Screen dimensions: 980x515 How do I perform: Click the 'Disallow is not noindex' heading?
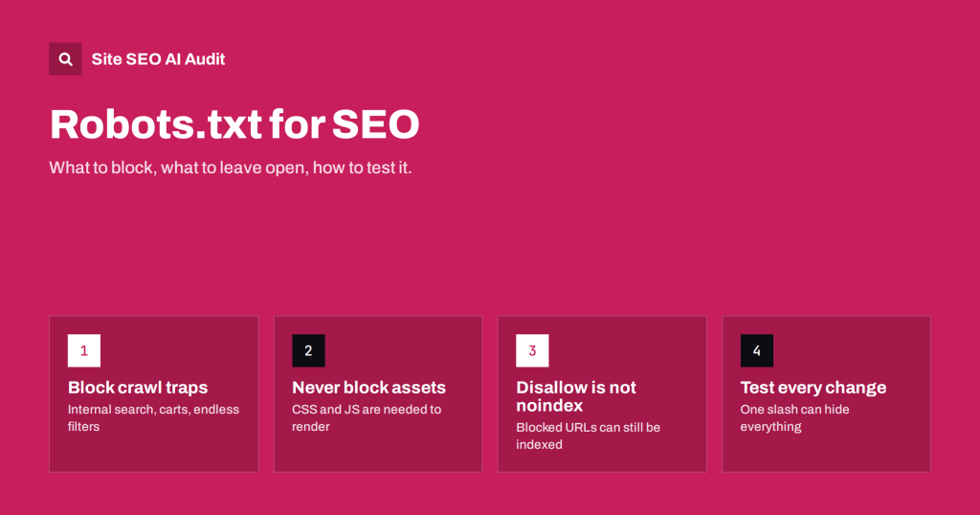[575, 396]
